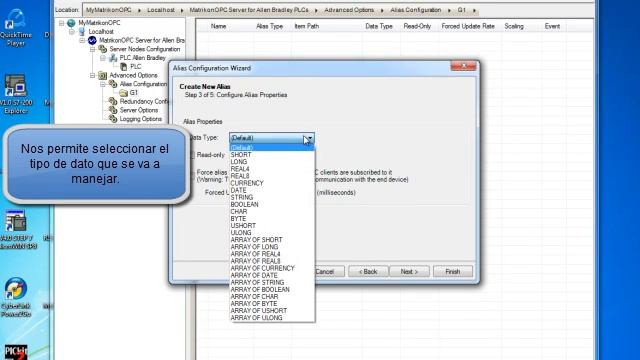Click the Cancel button in wizard
Screen dimensions: 640x360
[329, 271]
